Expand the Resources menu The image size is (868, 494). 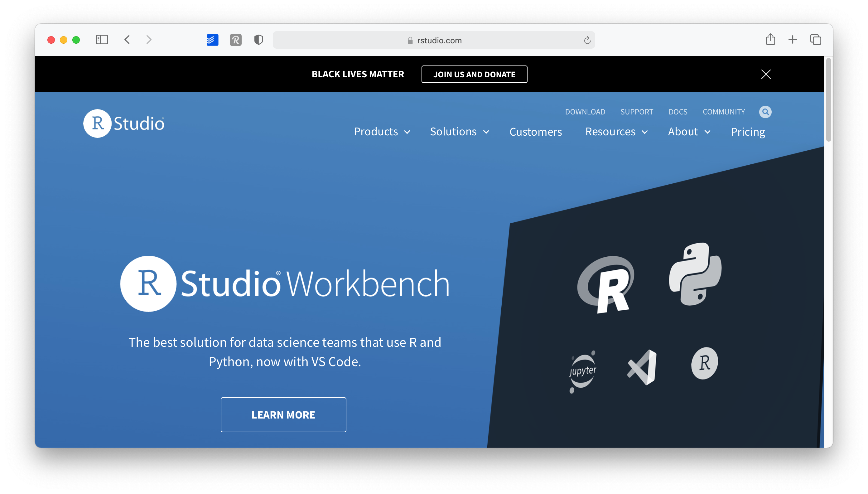pos(616,132)
